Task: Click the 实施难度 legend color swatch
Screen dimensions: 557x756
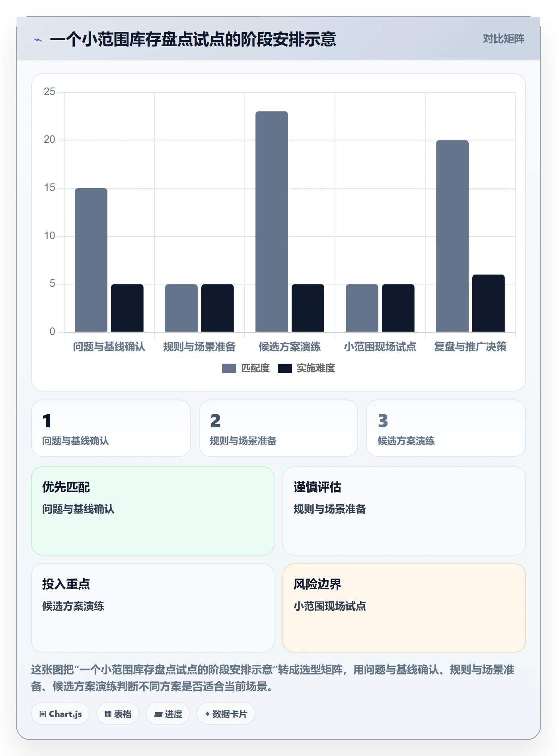Action: (285, 368)
